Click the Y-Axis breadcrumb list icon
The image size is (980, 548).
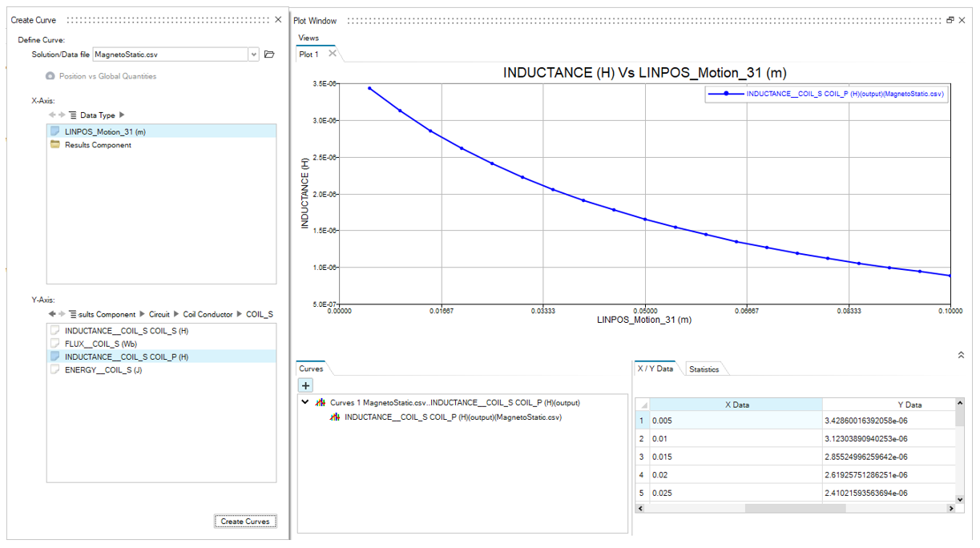72,314
